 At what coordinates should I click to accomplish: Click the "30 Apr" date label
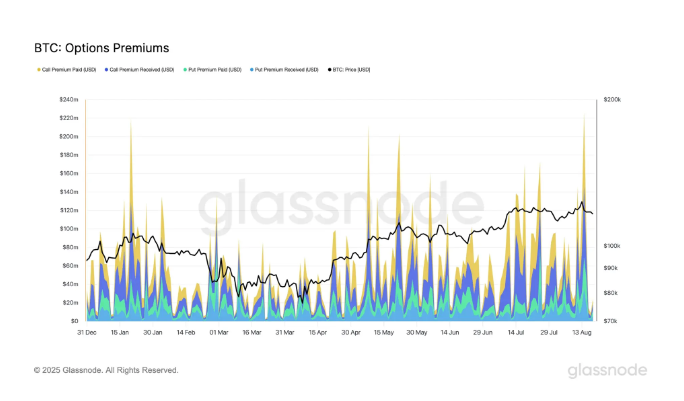(x=351, y=332)
